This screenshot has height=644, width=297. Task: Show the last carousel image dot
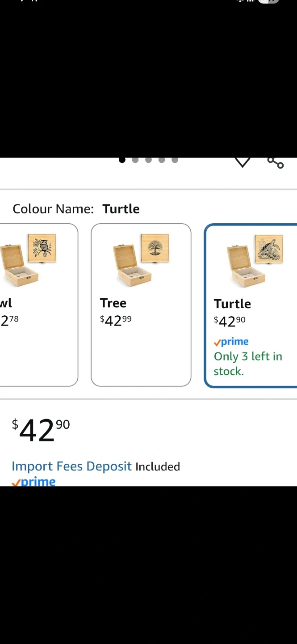tap(175, 160)
